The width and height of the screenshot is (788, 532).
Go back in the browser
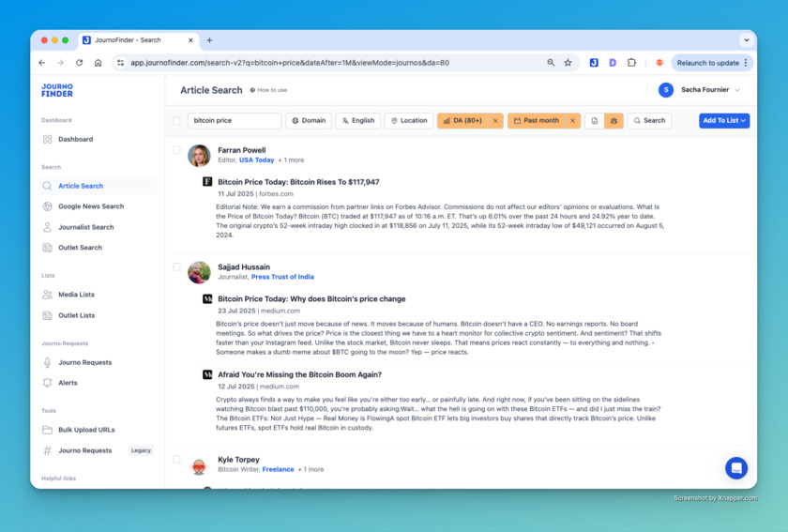[x=42, y=63]
